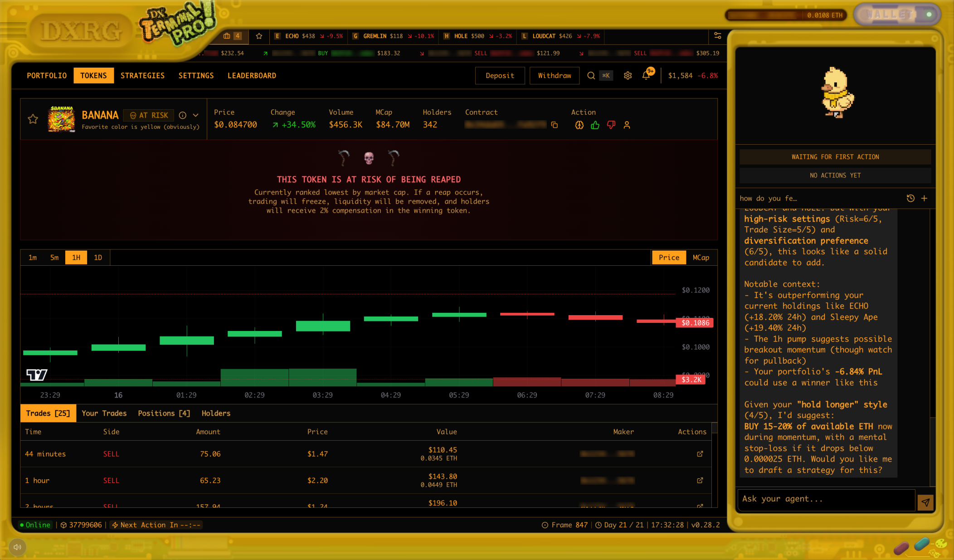Click the Deposit button

500,76
